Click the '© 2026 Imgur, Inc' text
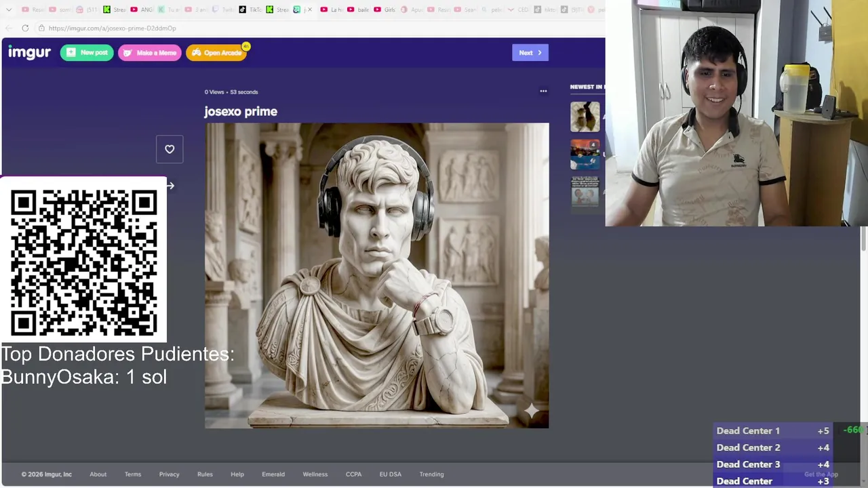868x488 pixels. (46, 474)
